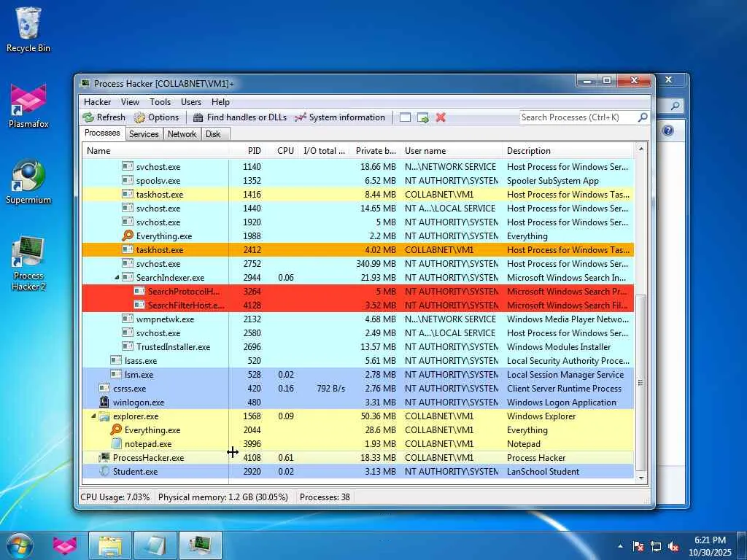The image size is (747, 560).
Task: Sort by Private bytes column header
Action: 376,150
